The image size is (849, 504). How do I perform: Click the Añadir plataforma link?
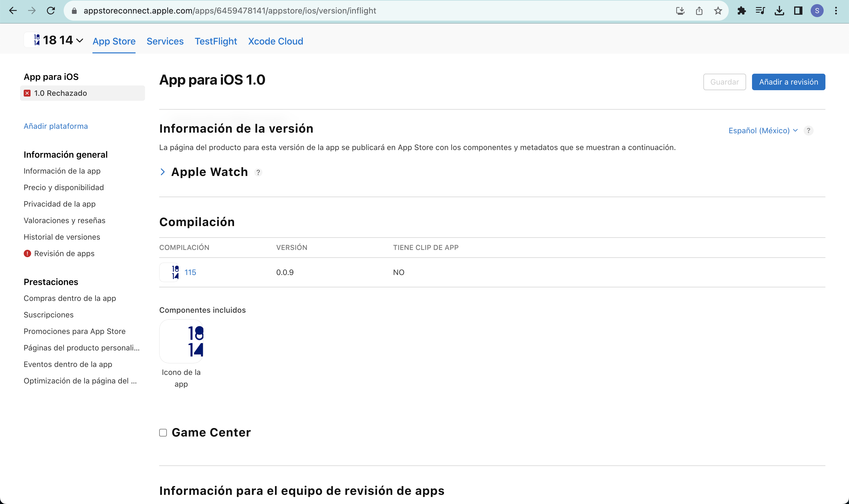click(56, 126)
